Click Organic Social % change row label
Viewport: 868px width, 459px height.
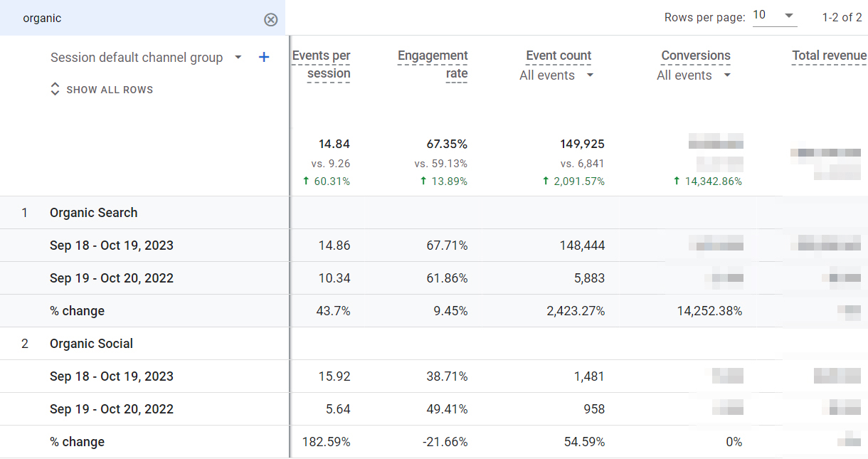(x=77, y=442)
